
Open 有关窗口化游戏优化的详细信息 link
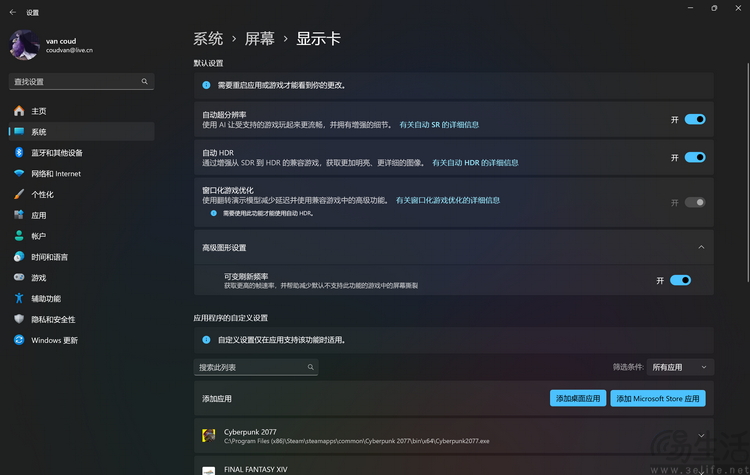point(448,200)
